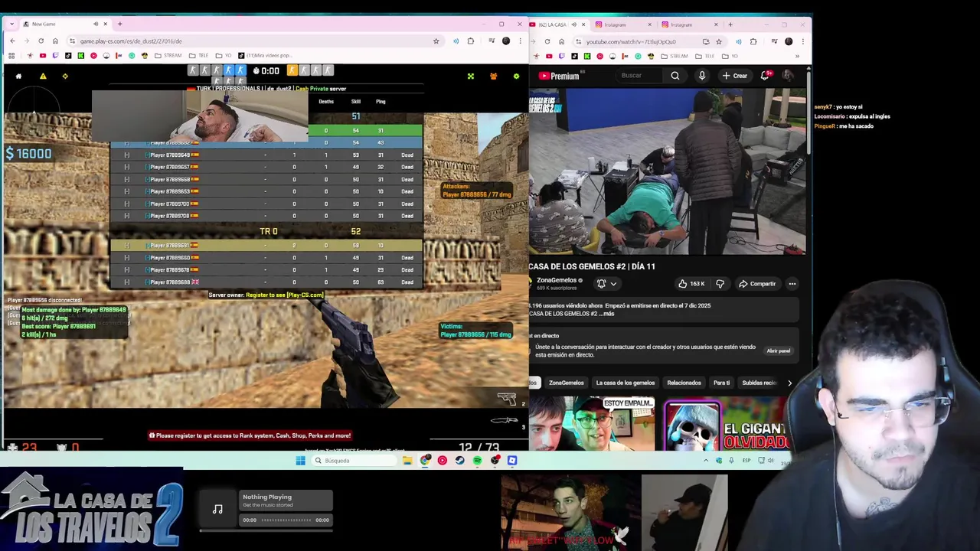
Task: Click the yellow warning triangle in game toolbar
Action: (43, 76)
